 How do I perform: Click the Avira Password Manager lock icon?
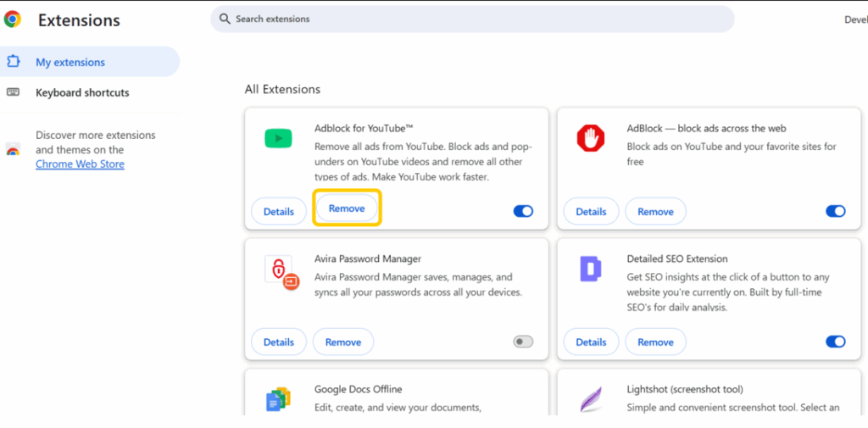281,272
